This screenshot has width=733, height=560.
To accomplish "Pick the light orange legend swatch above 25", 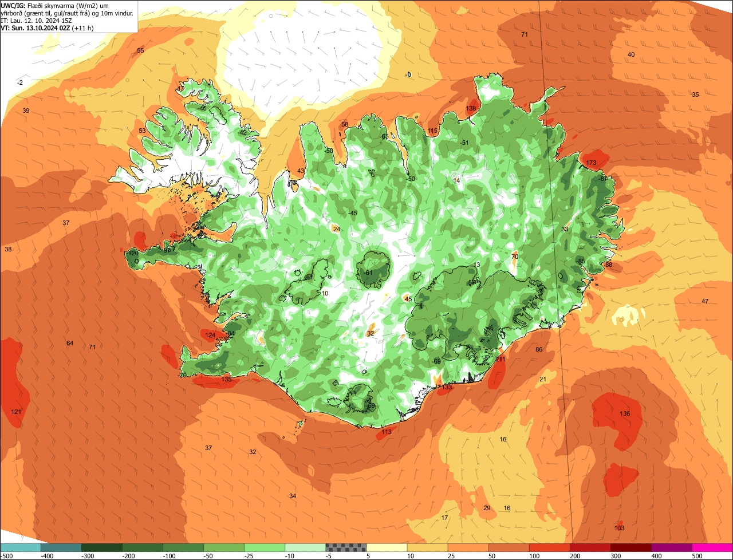I will (x=467, y=547).
